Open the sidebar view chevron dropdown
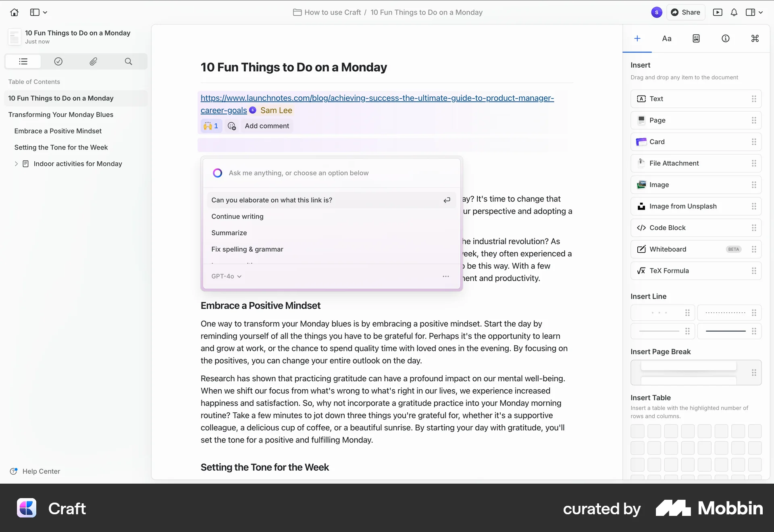The image size is (774, 532). (45, 12)
